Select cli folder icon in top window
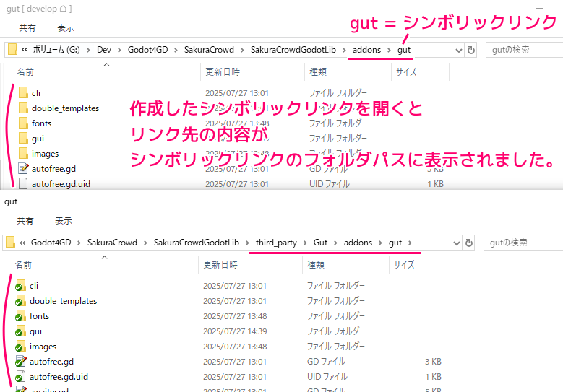Viewport: 563px width, 392px height. click(x=23, y=92)
